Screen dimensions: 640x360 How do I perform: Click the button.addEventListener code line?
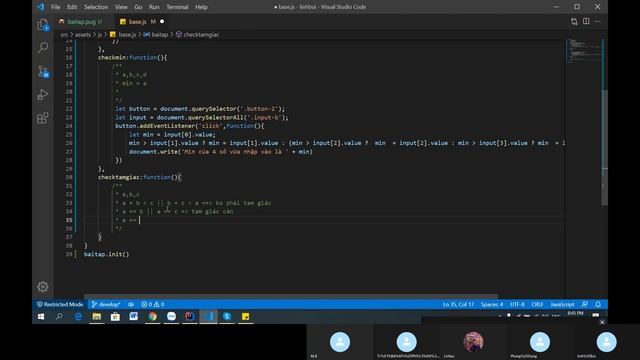(189, 126)
